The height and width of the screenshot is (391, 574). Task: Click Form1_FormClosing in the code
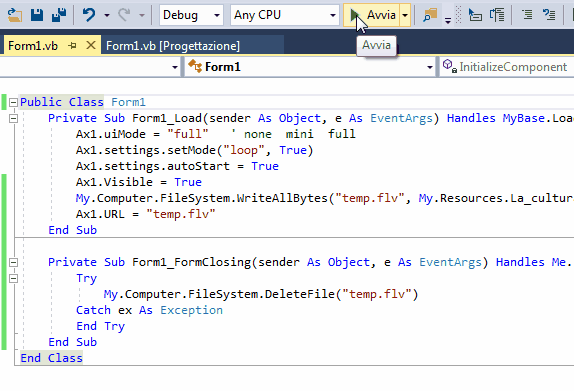(x=191, y=262)
